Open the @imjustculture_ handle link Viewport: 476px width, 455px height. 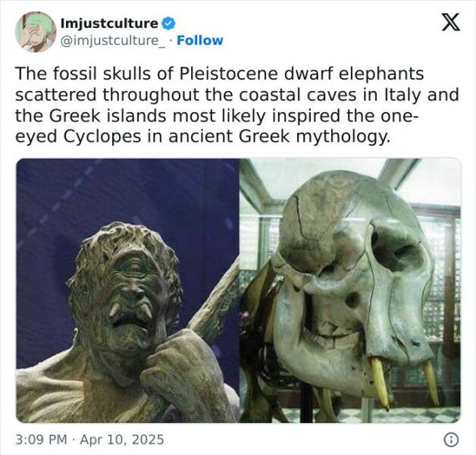pyautogui.click(x=113, y=40)
